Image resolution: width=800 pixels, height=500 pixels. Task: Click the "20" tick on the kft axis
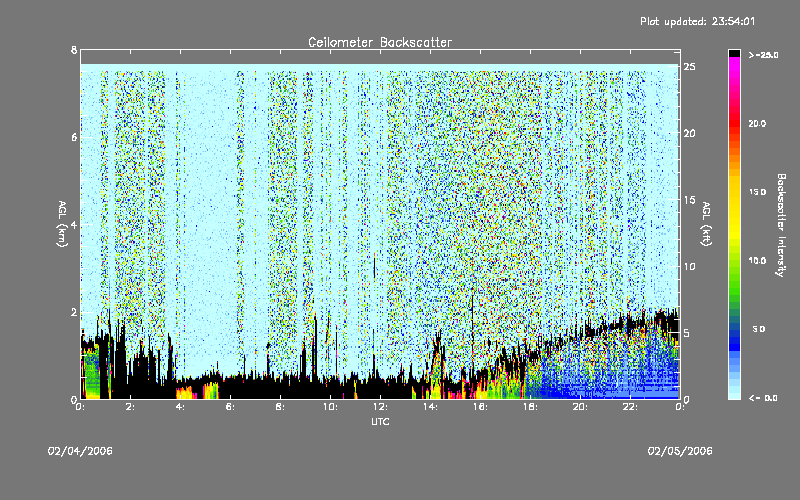point(689,133)
